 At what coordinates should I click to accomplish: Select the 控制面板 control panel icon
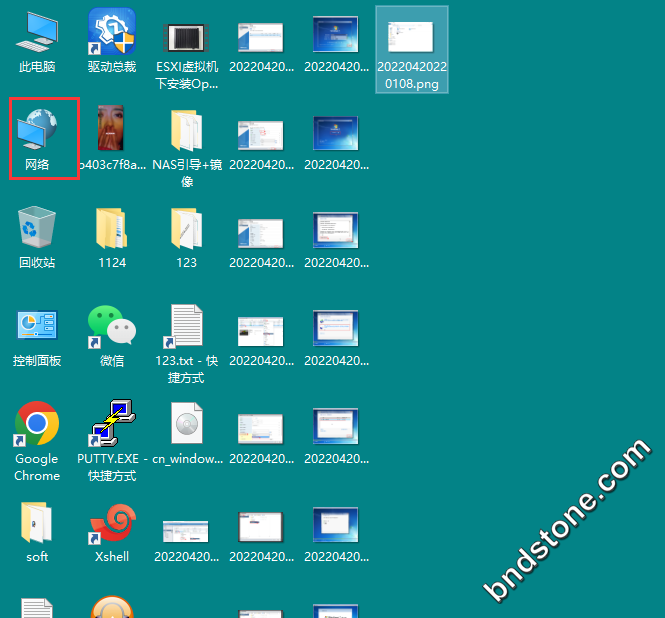37,336
